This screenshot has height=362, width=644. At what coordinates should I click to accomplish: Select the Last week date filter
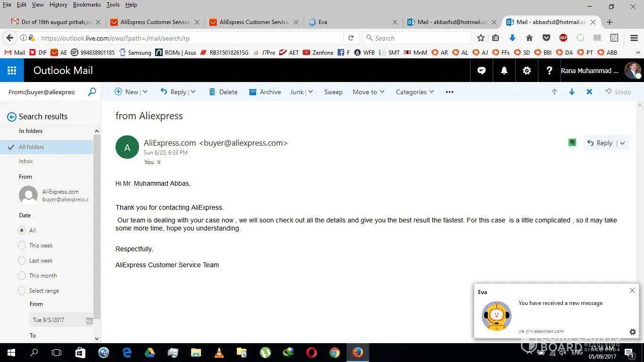(x=22, y=261)
